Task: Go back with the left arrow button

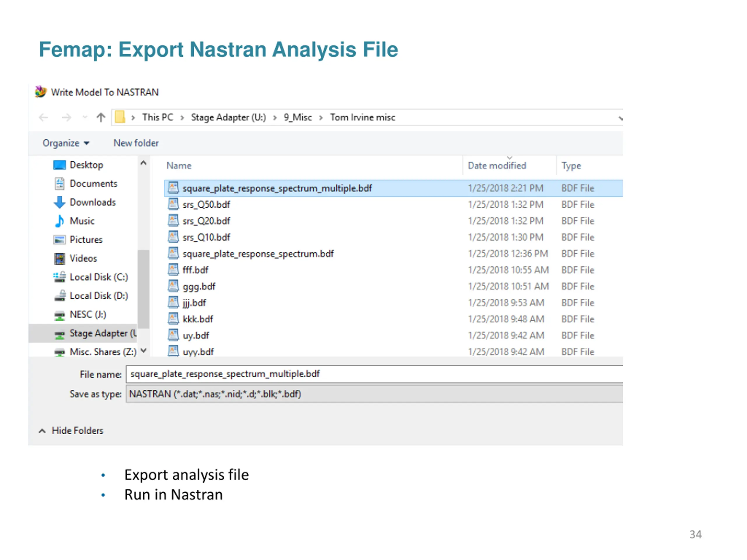Action: tap(43, 118)
